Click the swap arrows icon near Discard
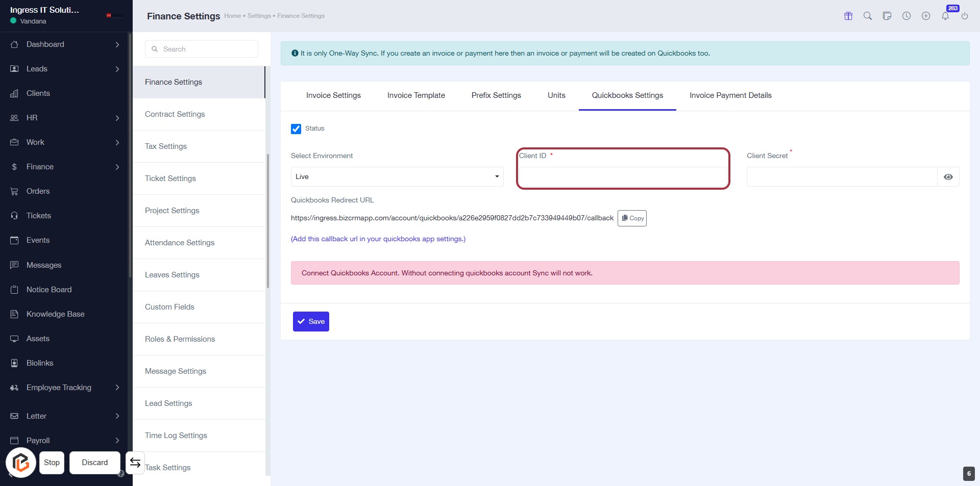This screenshot has width=980, height=486. [135, 463]
